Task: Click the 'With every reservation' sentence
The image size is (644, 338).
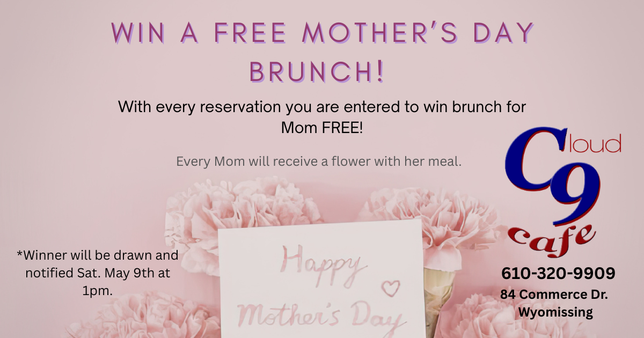Action: 322,106
